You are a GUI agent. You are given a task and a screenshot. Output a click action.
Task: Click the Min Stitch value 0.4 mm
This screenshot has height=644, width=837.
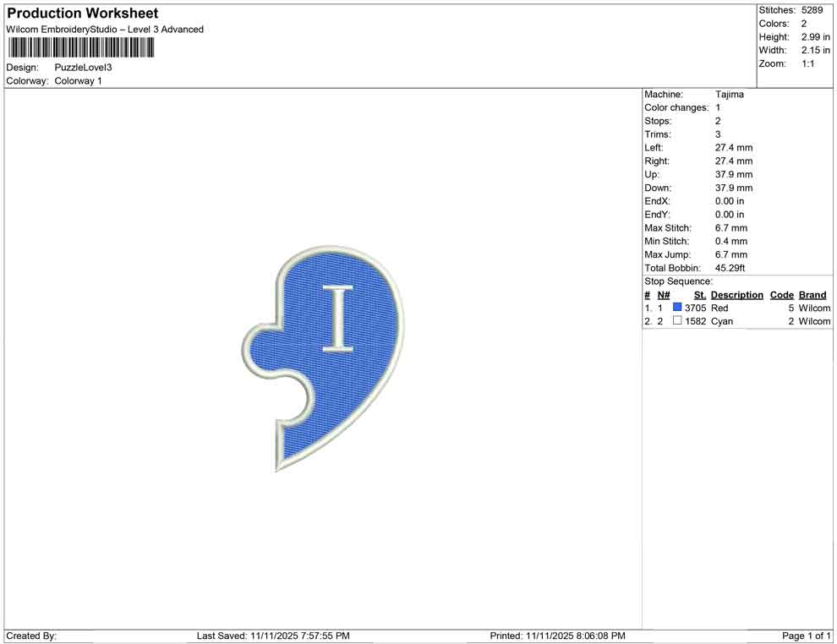(x=731, y=241)
